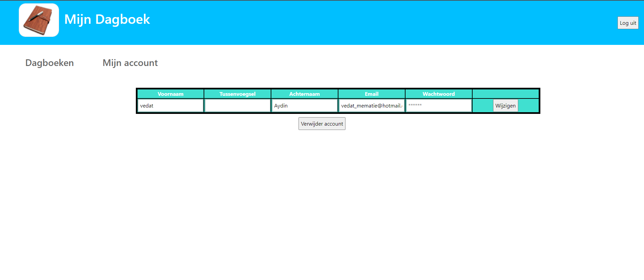Go to the Mijn account page
644x280 pixels.
pos(130,63)
